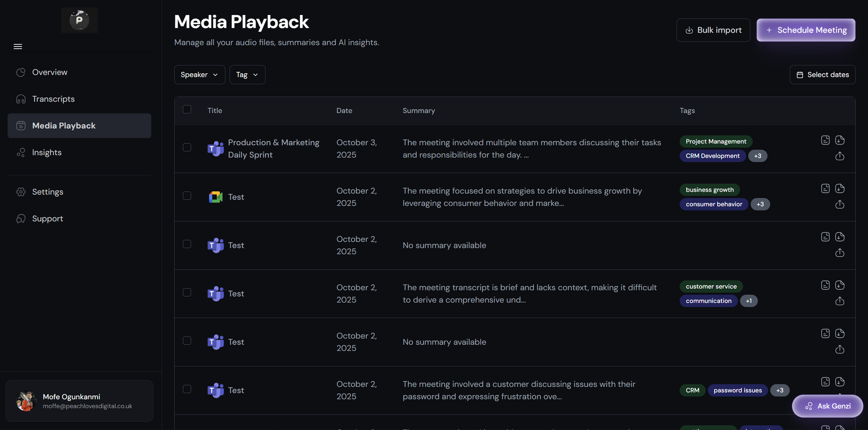Click the Ask Genzi assistant icon
This screenshot has height=430, width=868.
click(x=809, y=406)
